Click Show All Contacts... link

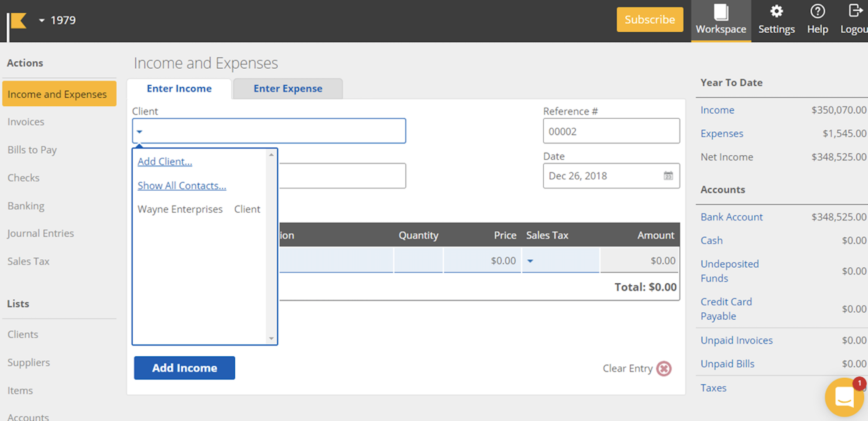pyautogui.click(x=182, y=186)
